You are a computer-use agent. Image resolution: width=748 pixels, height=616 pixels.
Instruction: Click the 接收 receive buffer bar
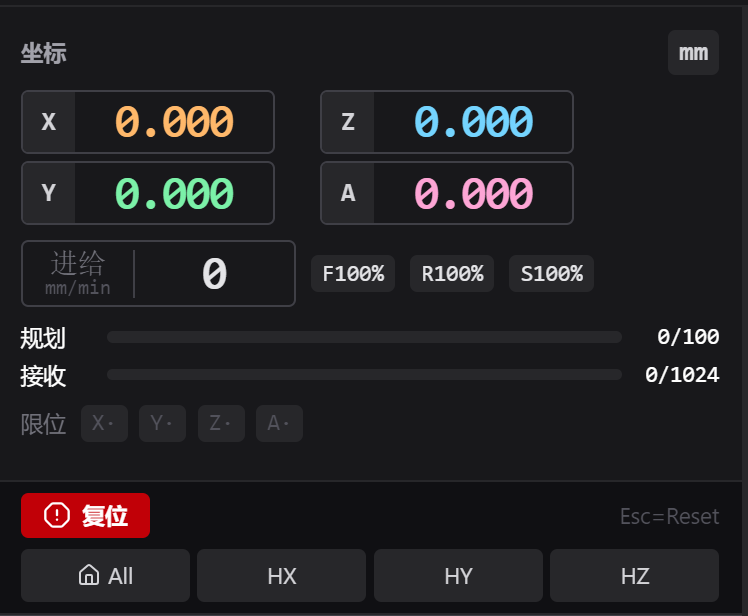click(364, 375)
